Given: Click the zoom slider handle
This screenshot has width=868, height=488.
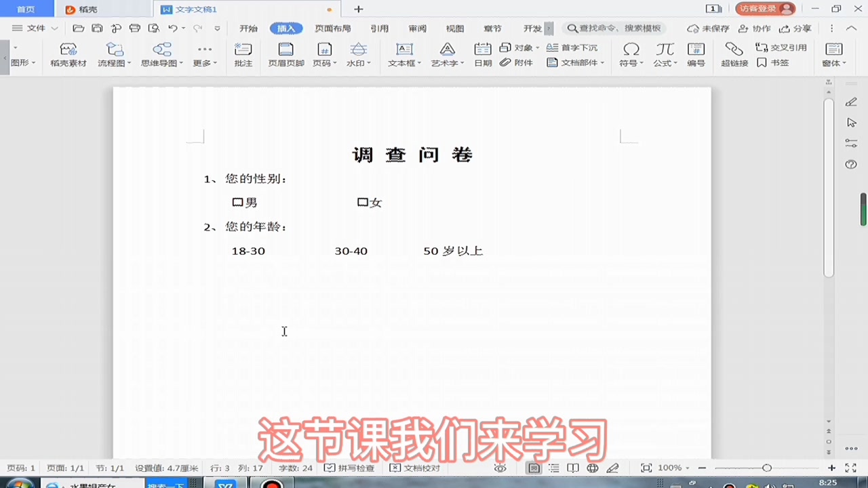Looking at the screenshot, I should point(766,468).
